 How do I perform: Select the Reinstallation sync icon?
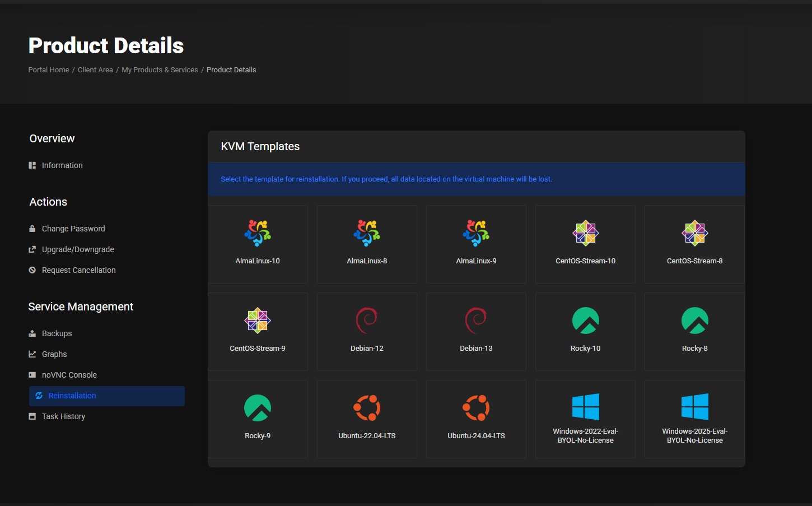click(39, 396)
